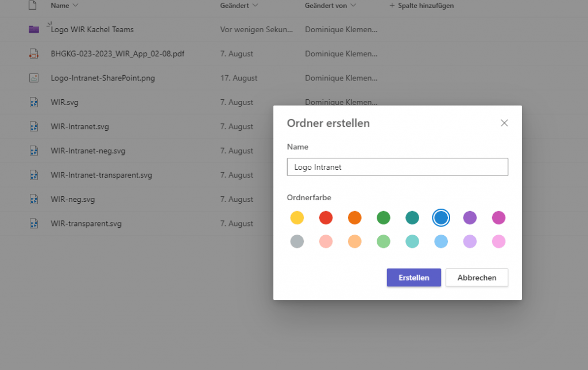
Task: Click Abbrechen to cancel folder creation
Action: click(477, 277)
